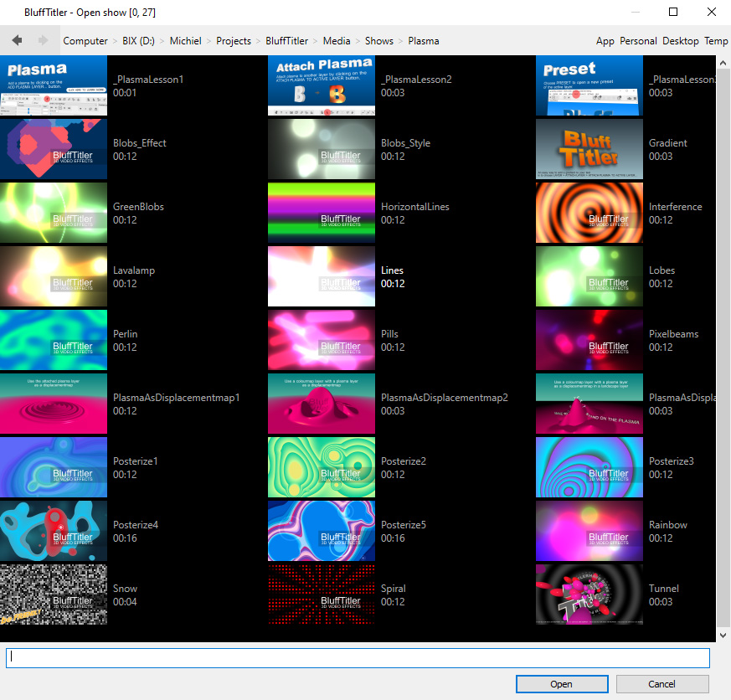Click the Open button
The width and height of the screenshot is (731, 700).
[x=561, y=684]
